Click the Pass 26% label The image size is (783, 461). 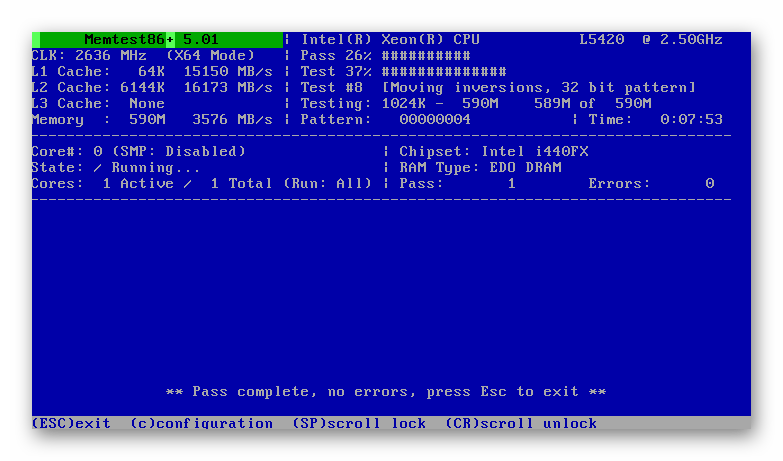click(336, 55)
